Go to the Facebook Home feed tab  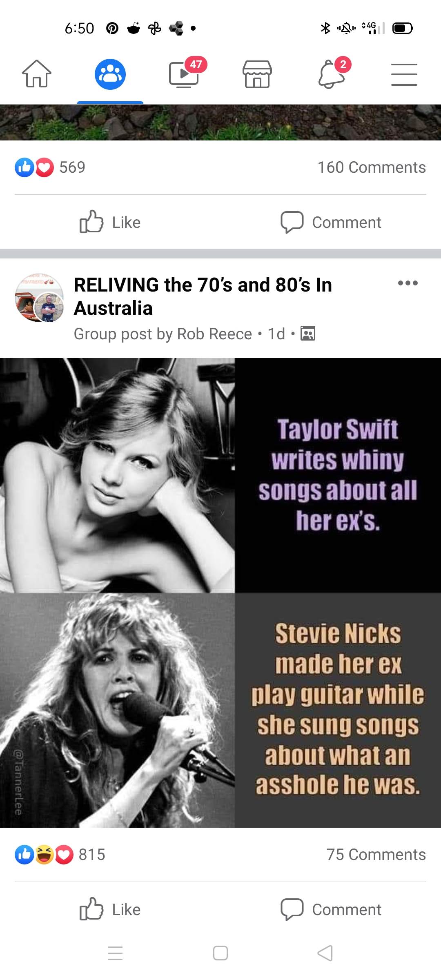pos(37,74)
